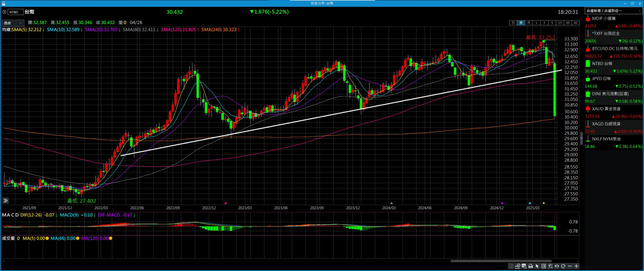Switch to the 15-minute period tab
This screenshot has width=644, height=271.
coord(560,23)
